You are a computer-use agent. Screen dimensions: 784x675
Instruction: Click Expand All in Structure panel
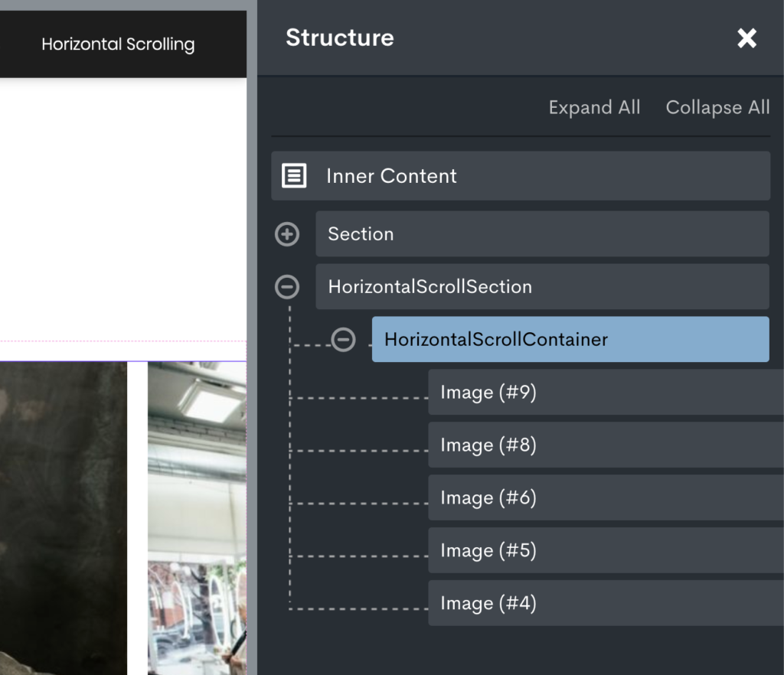(x=594, y=107)
